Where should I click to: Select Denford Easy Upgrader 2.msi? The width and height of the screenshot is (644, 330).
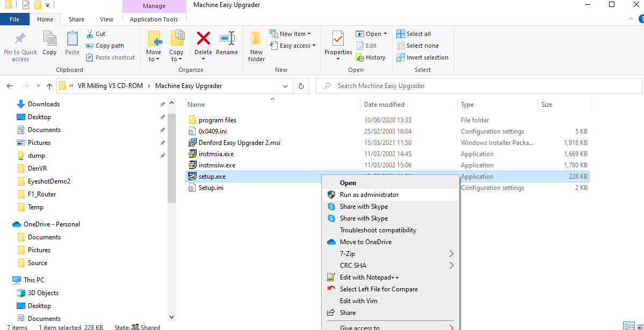[x=239, y=143]
